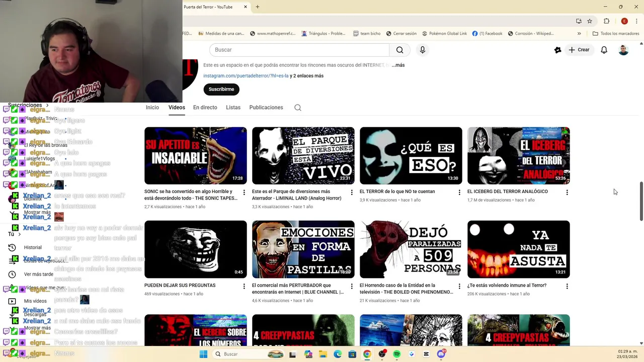
Task: Open the Windows Start menu
Action: [203, 354]
